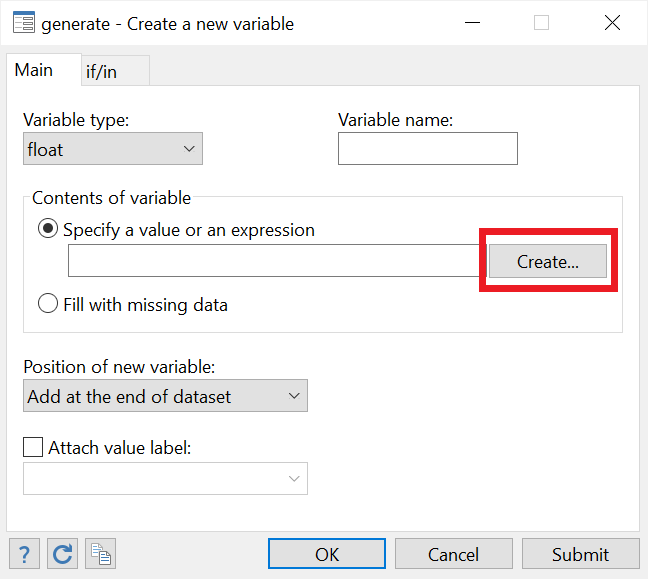
Task: Confirm with the OK button
Action: click(x=327, y=554)
